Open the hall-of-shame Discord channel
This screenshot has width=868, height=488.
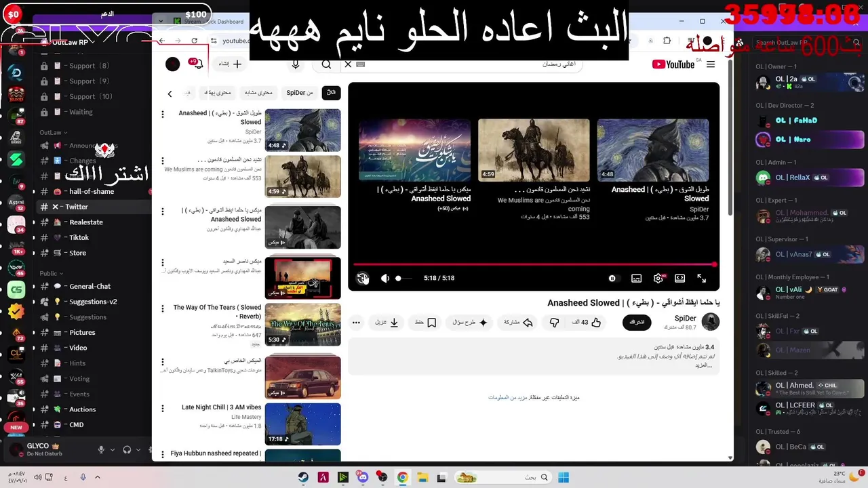click(x=91, y=191)
